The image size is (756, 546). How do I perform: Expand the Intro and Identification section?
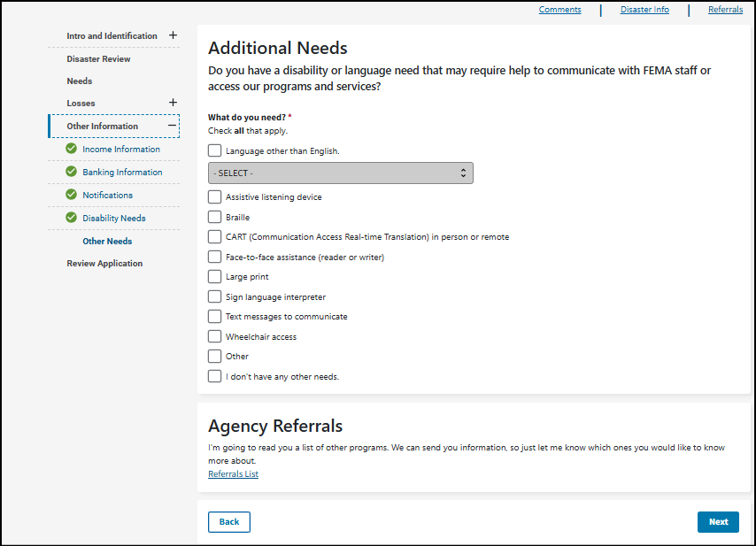tap(173, 35)
